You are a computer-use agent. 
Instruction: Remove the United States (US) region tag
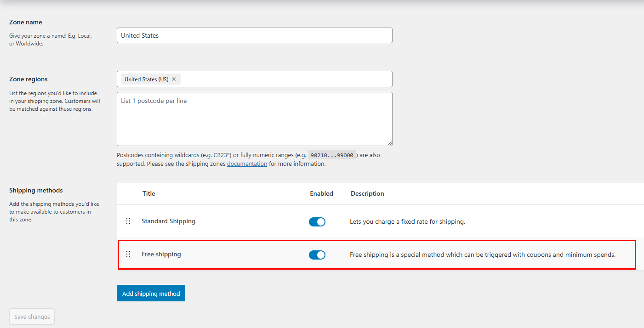(173, 79)
